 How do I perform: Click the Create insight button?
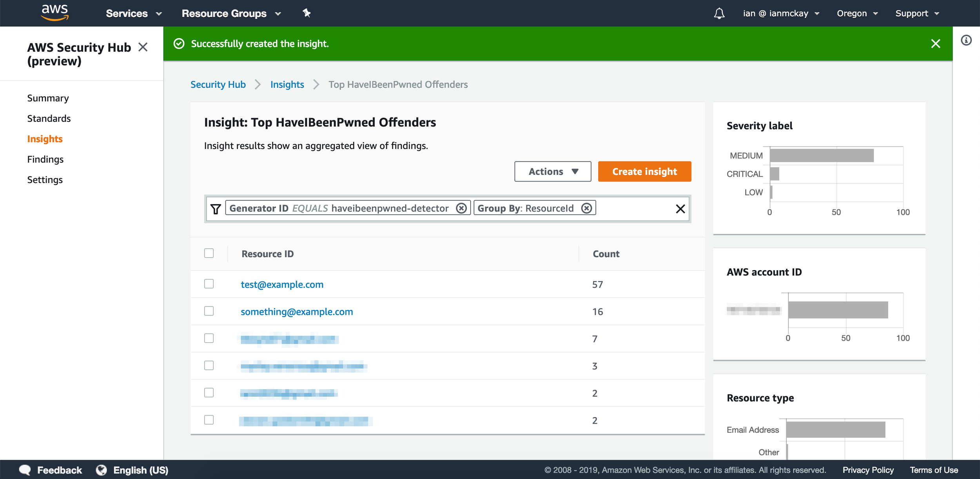point(644,171)
